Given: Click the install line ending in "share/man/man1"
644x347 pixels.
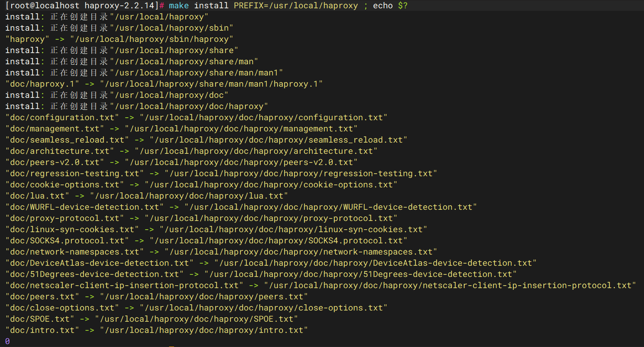Looking at the screenshot, I should tap(144, 73).
